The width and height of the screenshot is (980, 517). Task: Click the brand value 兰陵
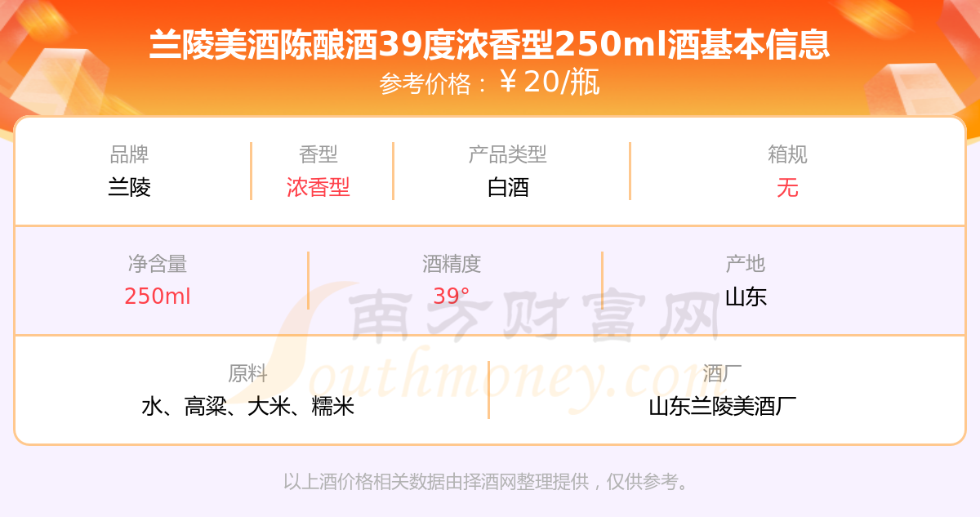click(x=130, y=187)
